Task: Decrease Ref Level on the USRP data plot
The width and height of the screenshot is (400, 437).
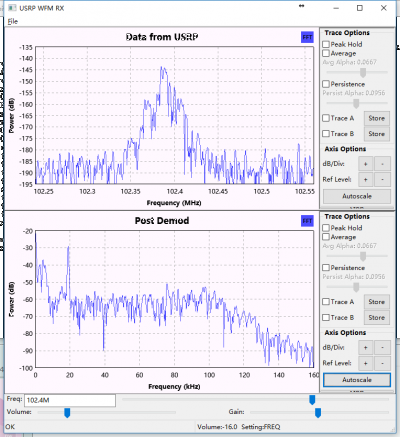Action: coord(382,180)
